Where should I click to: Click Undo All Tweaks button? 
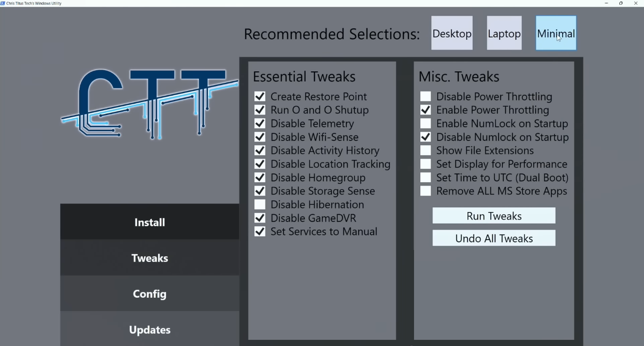[494, 238]
